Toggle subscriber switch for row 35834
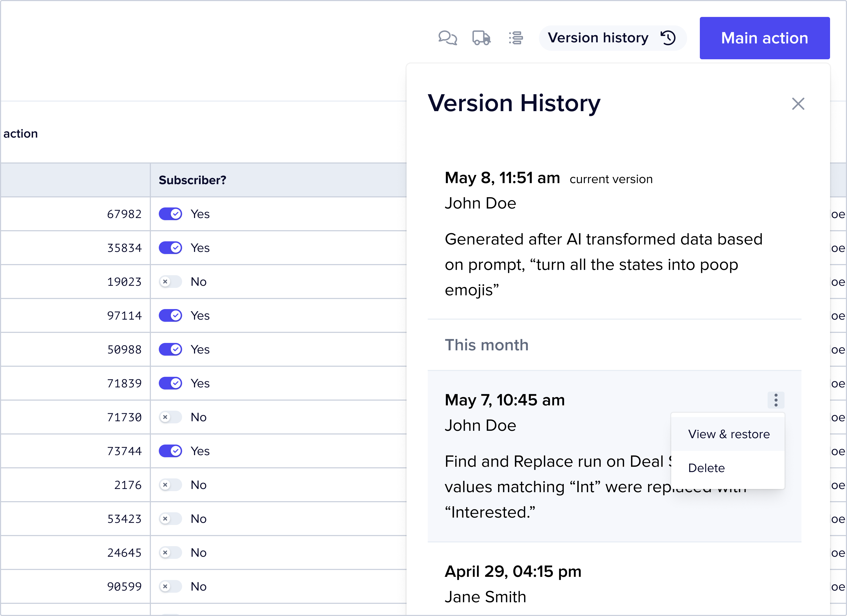 [x=170, y=248]
